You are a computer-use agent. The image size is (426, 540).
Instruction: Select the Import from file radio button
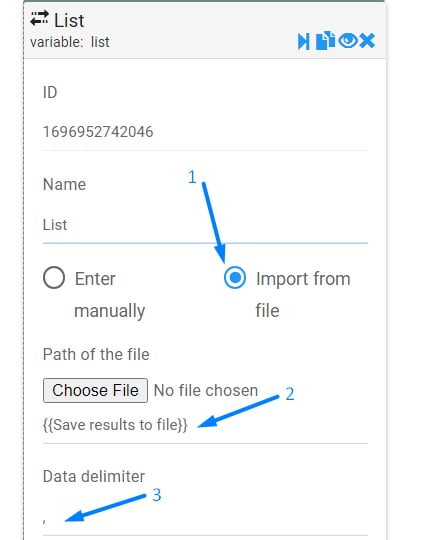[235, 278]
